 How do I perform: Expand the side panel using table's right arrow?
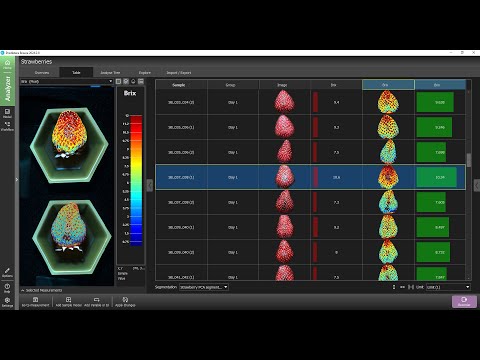tap(477, 185)
